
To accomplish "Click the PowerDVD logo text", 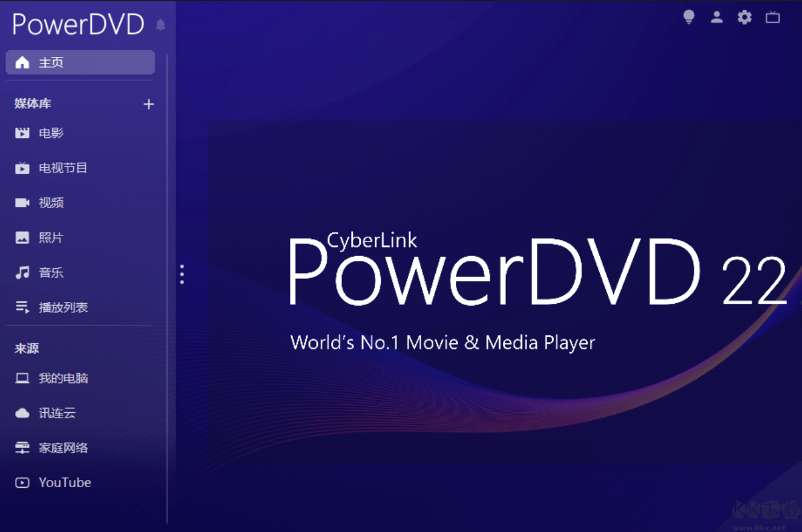I will (77, 23).
